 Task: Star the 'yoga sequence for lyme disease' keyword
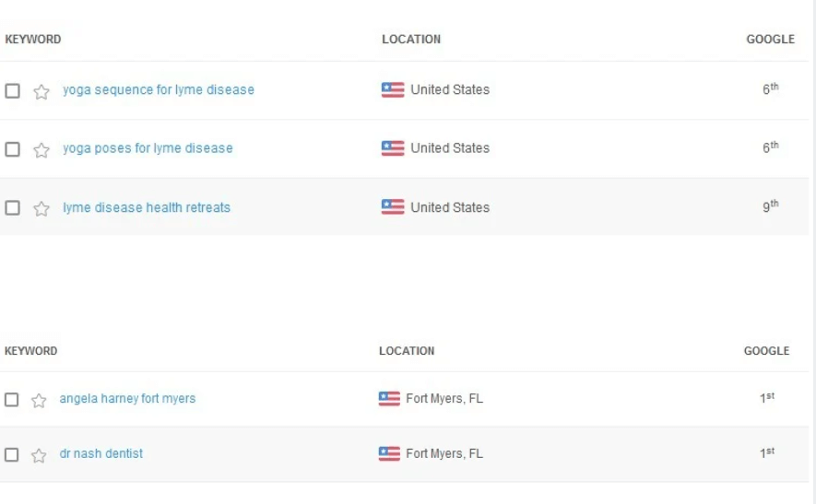coord(41,91)
